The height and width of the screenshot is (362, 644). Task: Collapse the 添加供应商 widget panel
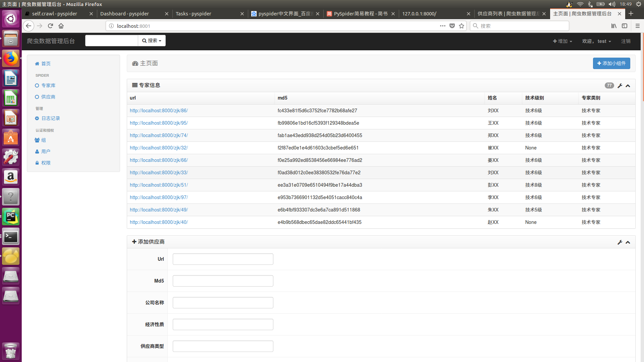click(x=628, y=242)
